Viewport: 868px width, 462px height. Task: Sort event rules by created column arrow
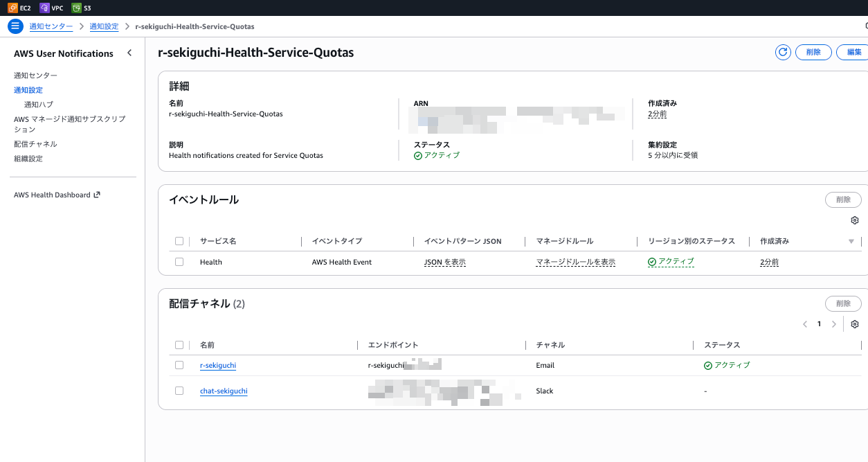[851, 242]
